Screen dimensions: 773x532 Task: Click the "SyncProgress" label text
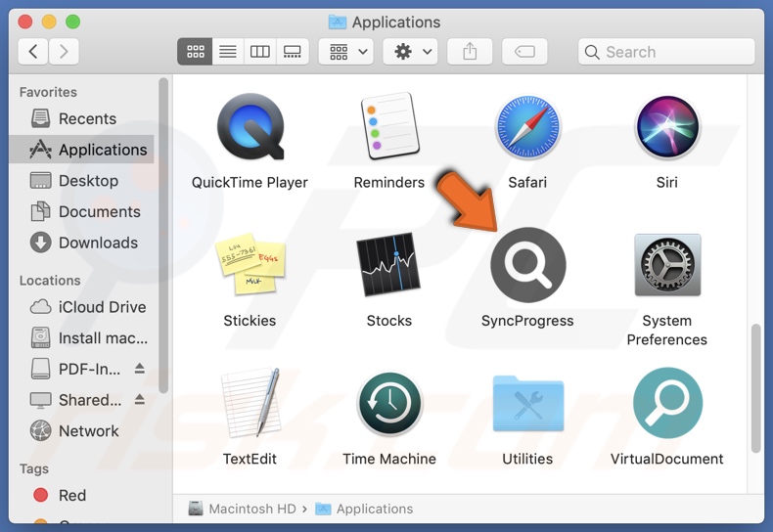click(x=527, y=321)
